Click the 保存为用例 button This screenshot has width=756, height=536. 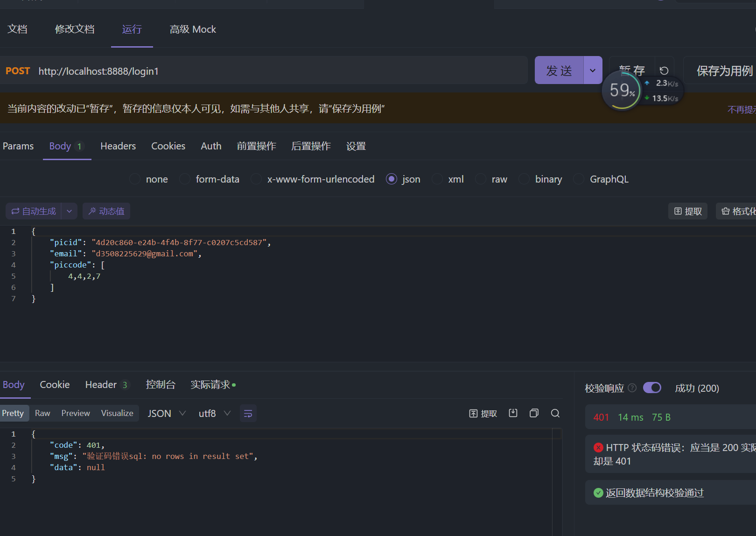[x=720, y=71]
